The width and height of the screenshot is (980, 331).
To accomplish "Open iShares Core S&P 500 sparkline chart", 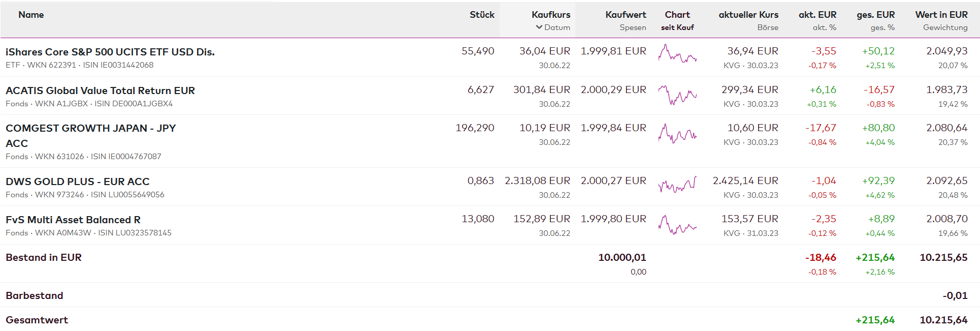I will coord(677,54).
